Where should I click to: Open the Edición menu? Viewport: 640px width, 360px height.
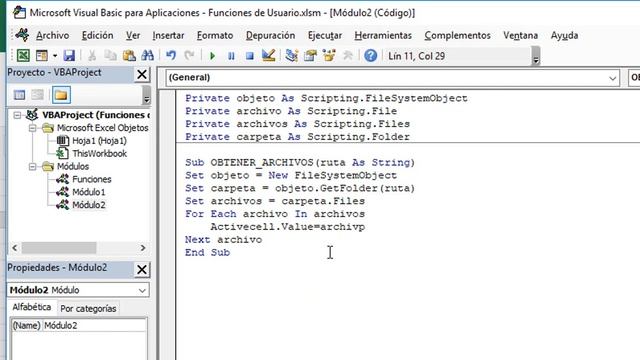98,36
